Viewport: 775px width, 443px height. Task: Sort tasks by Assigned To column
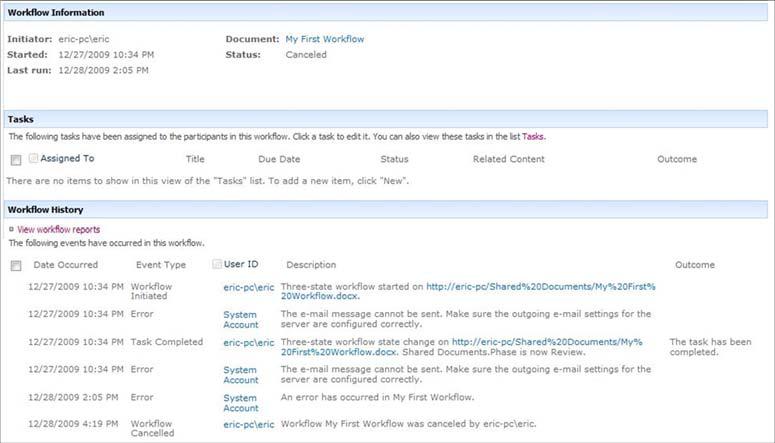pyautogui.click(x=67, y=158)
